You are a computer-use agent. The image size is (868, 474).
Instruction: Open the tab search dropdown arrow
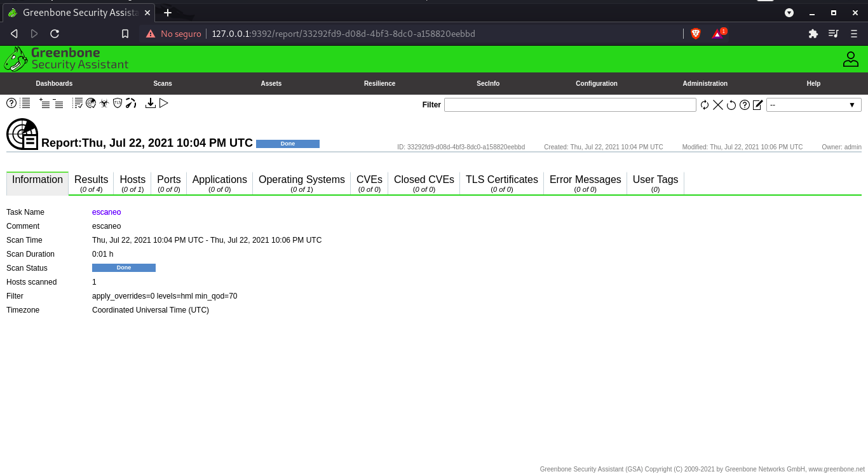click(789, 13)
